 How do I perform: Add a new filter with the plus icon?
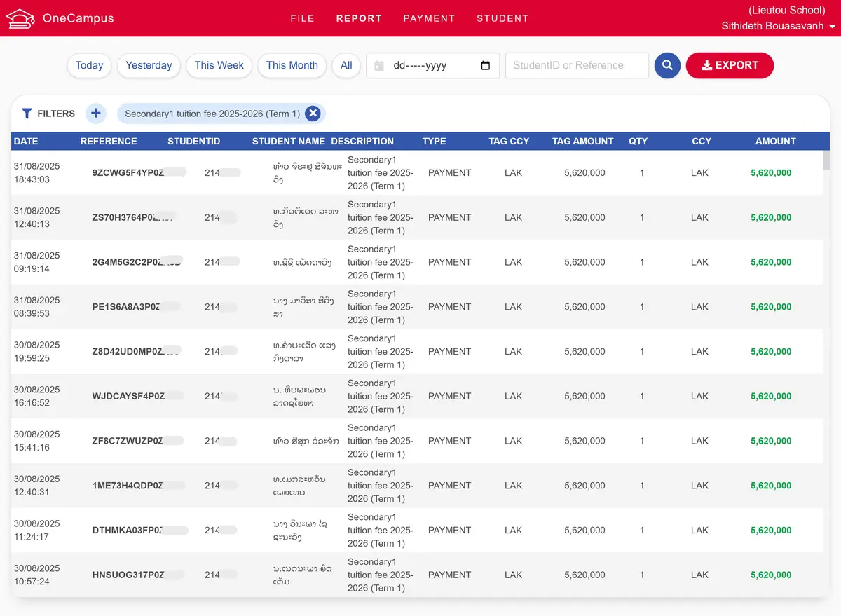point(96,114)
